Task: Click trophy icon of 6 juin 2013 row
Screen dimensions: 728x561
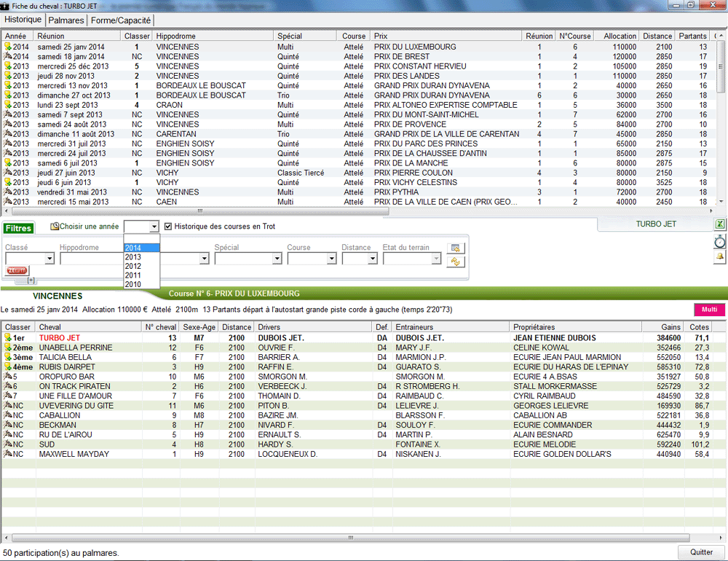Action: (7, 182)
